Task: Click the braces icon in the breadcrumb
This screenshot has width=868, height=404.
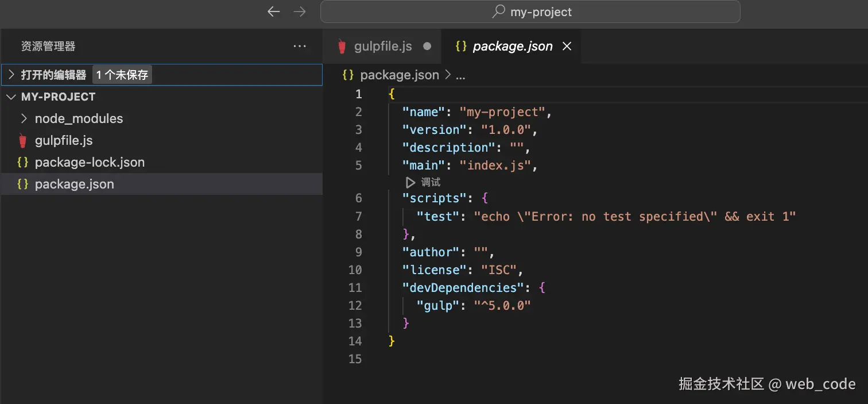Action: 348,75
